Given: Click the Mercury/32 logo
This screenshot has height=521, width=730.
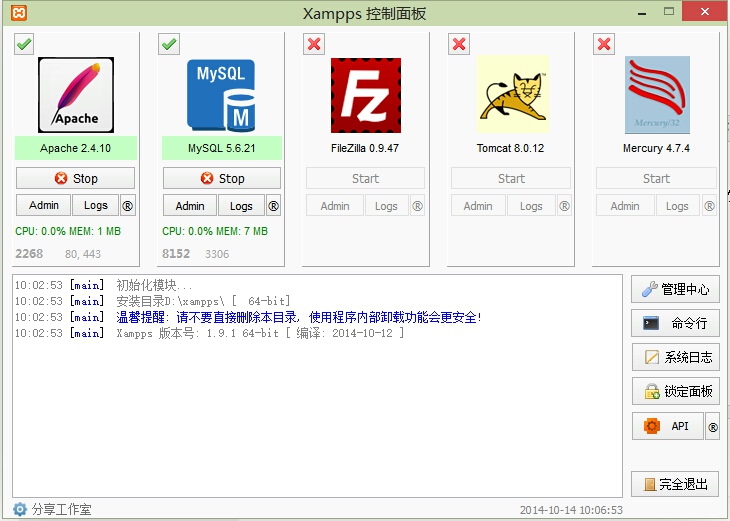Looking at the screenshot, I should [657, 95].
